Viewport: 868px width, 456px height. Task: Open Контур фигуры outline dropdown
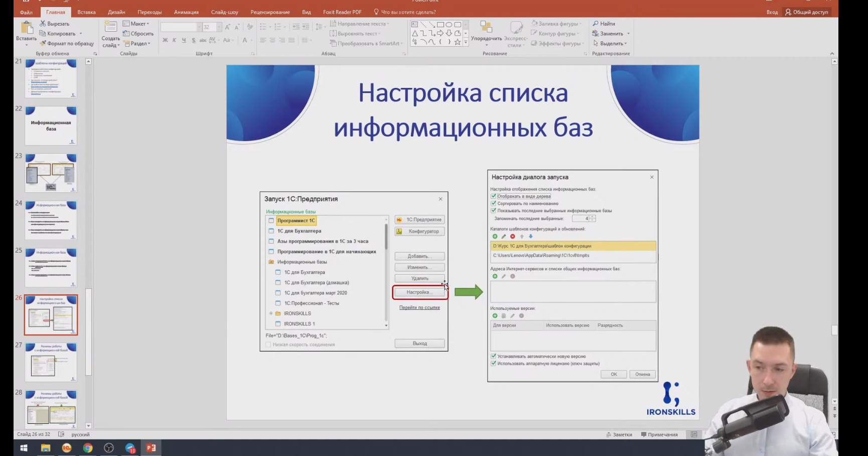tap(555, 34)
